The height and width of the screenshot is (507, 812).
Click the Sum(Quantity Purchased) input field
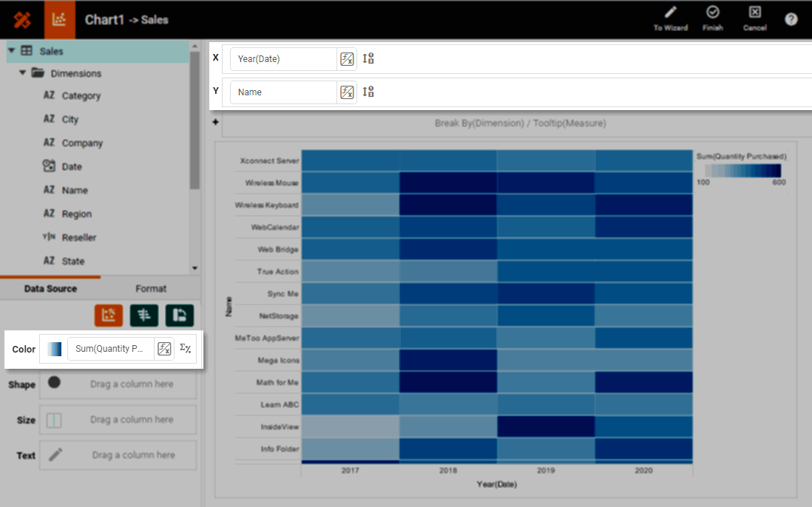[111, 348]
